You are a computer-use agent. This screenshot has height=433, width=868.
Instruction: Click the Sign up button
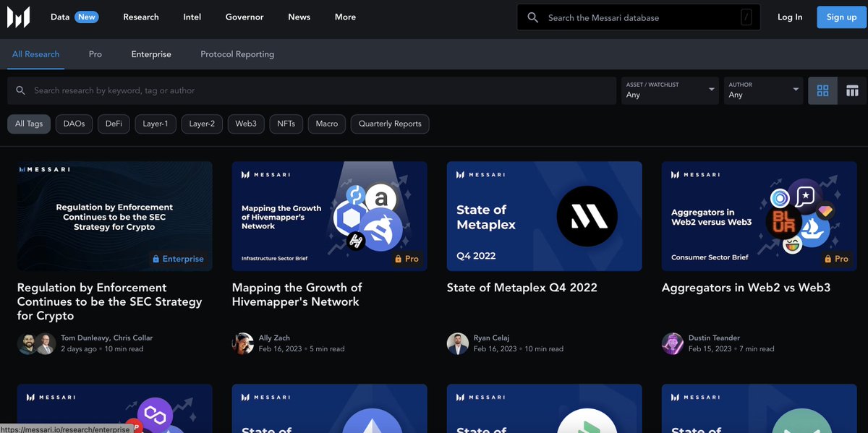(x=841, y=17)
